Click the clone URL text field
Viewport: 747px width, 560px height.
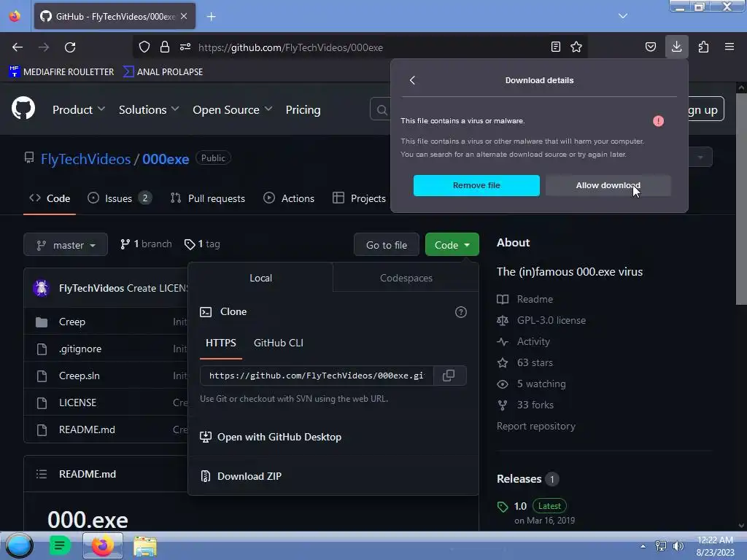tap(317, 376)
